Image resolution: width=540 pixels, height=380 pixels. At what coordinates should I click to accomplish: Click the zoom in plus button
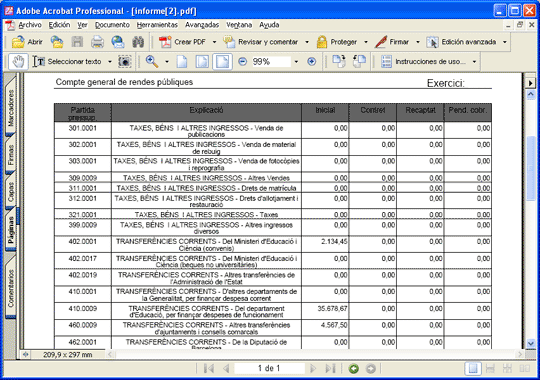[311, 62]
